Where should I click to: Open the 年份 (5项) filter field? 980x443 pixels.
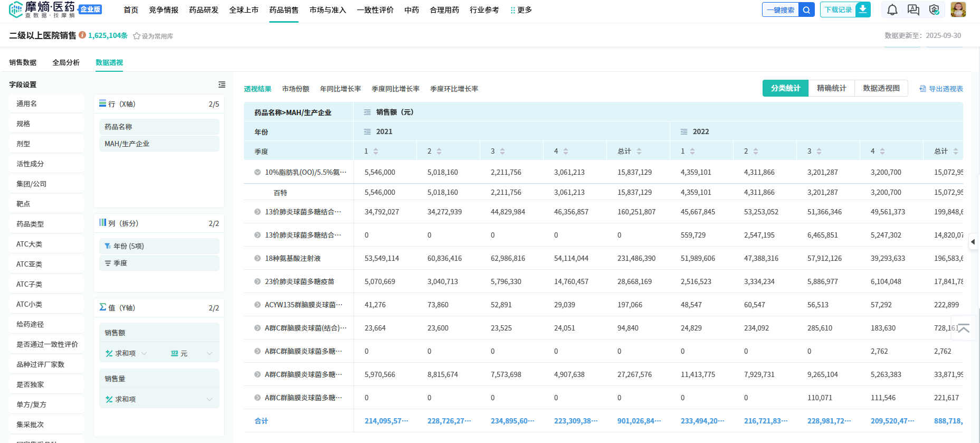click(129, 246)
